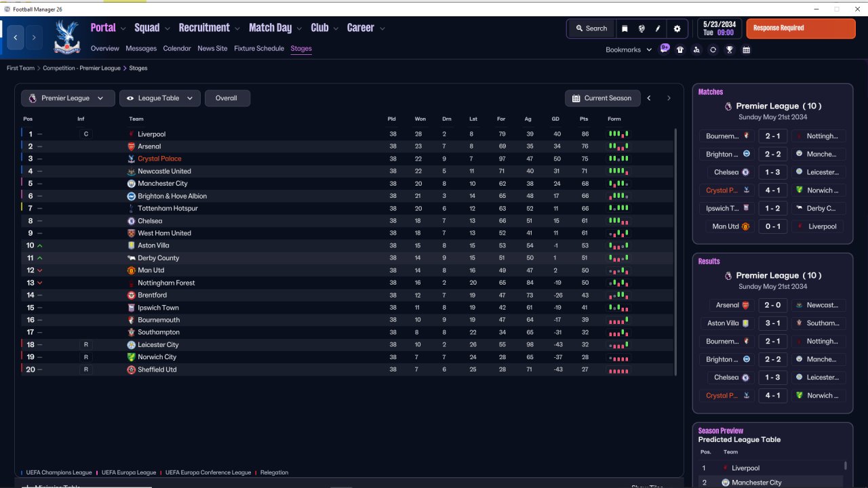Sort table by the Won column header
This screenshot has height=488, width=868.
pos(420,119)
